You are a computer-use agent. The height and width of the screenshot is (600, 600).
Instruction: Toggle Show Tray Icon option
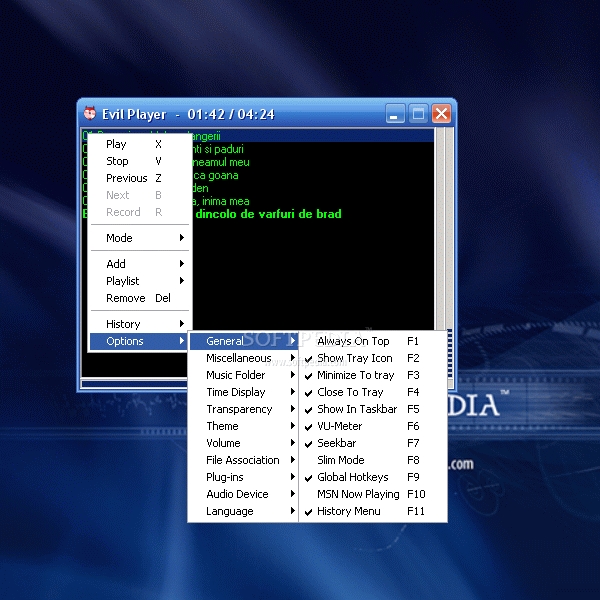(x=373, y=358)
